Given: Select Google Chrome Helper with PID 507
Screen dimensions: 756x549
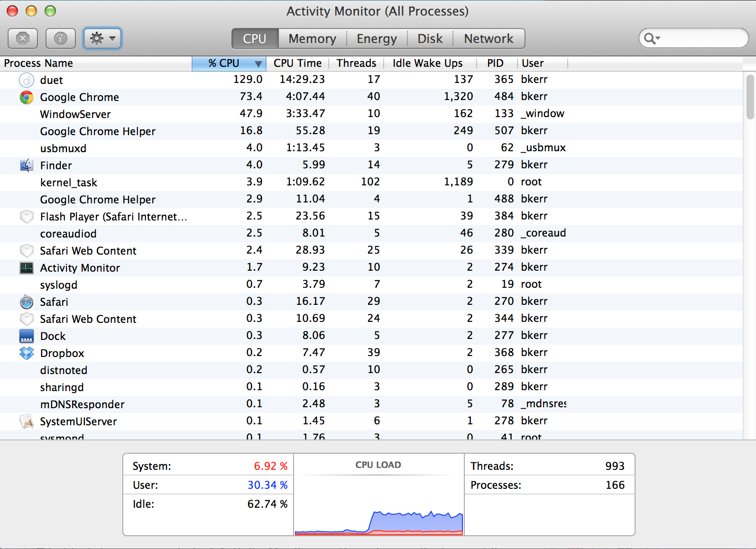Looking at the screenshot, I should 371,131.
